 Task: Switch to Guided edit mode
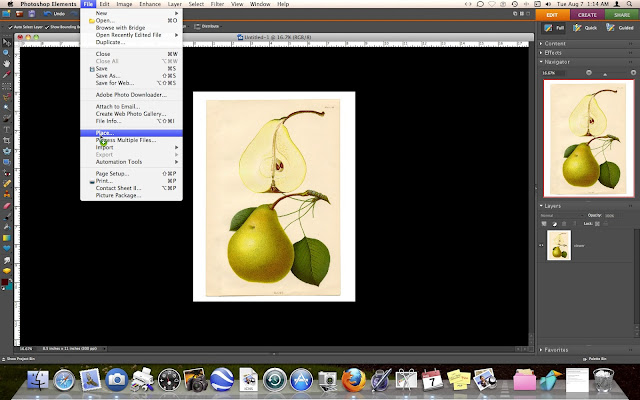pos(620,28)
